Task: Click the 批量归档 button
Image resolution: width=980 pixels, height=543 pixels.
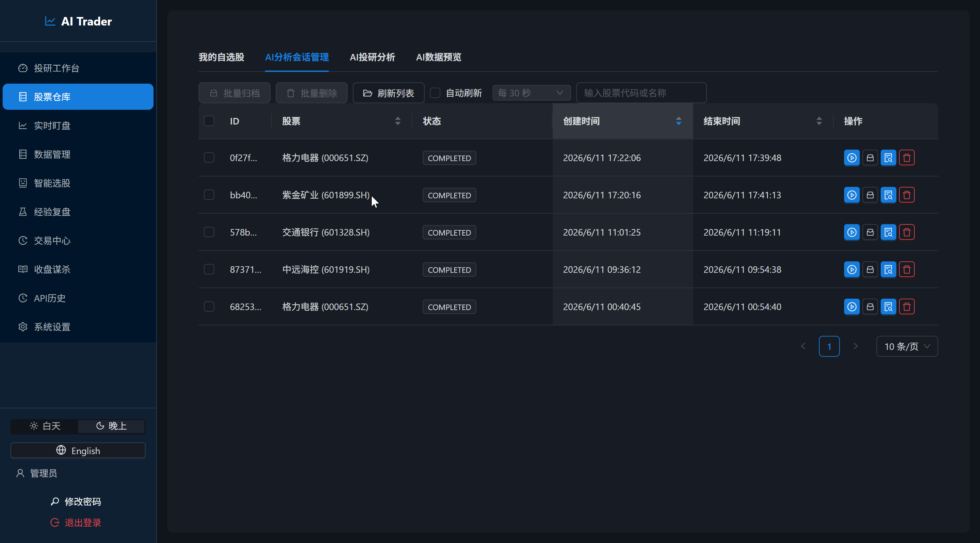Action: click(234, 93)
